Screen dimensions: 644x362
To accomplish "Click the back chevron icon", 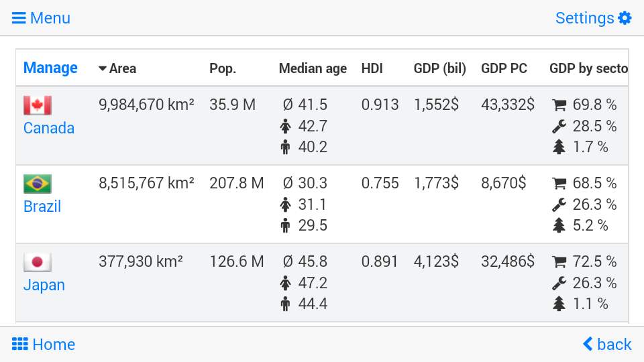I will 588,344.
